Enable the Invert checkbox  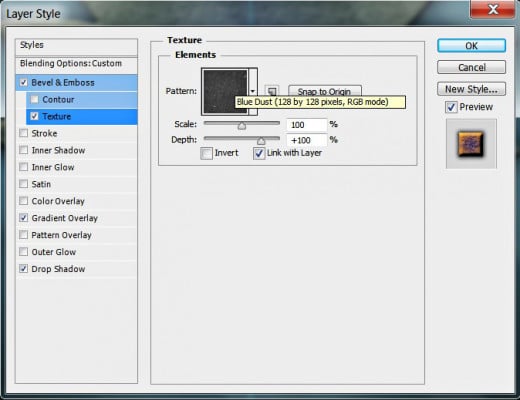(x=206, y=153)
